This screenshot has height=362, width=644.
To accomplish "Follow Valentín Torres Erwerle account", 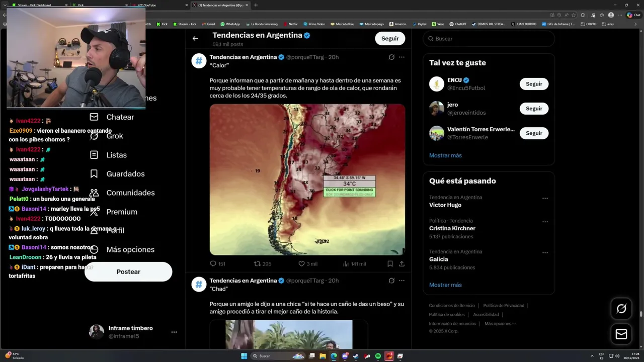I will point(534,133).
